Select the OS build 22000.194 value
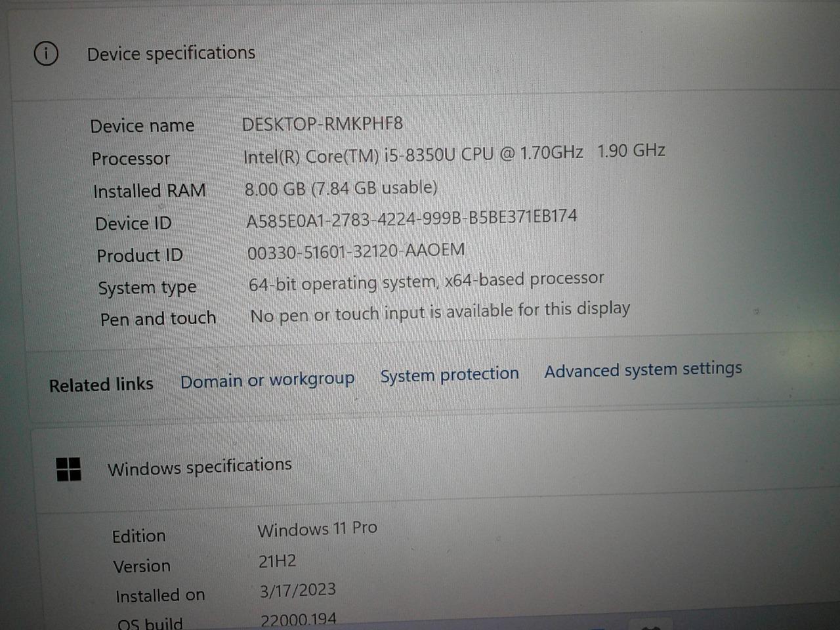Image resolution: width=840 pixels, height=630 pixels. (x=299, y=619)
